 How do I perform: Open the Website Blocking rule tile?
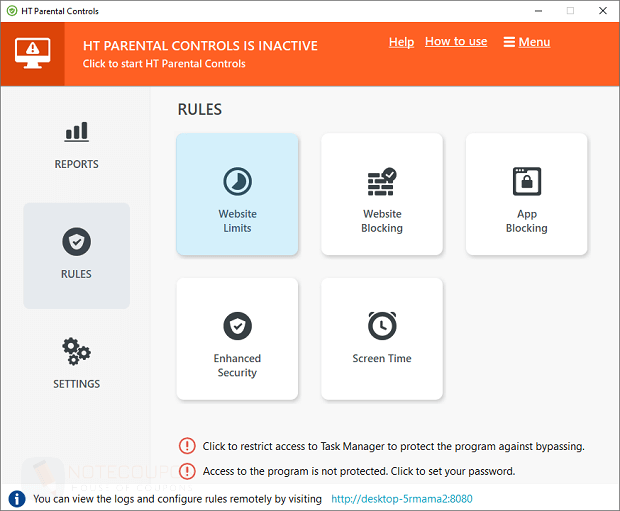click(x=382, y=195)
